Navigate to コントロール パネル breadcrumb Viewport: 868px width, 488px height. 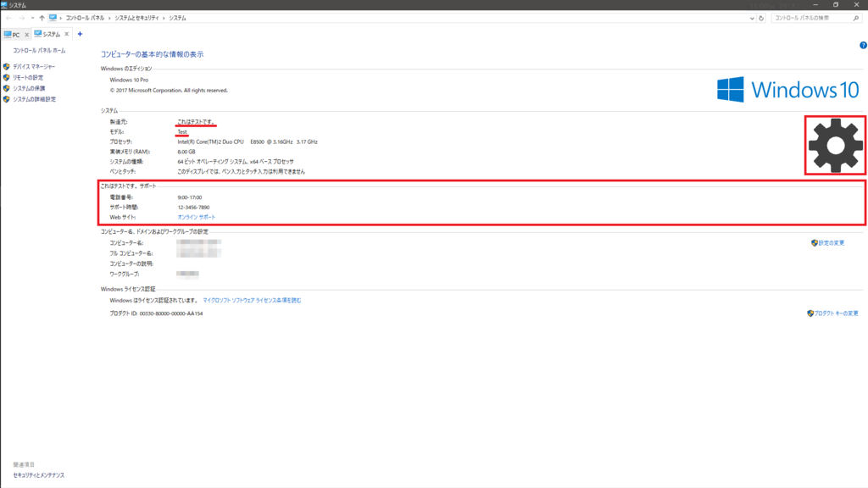point(85,19)
